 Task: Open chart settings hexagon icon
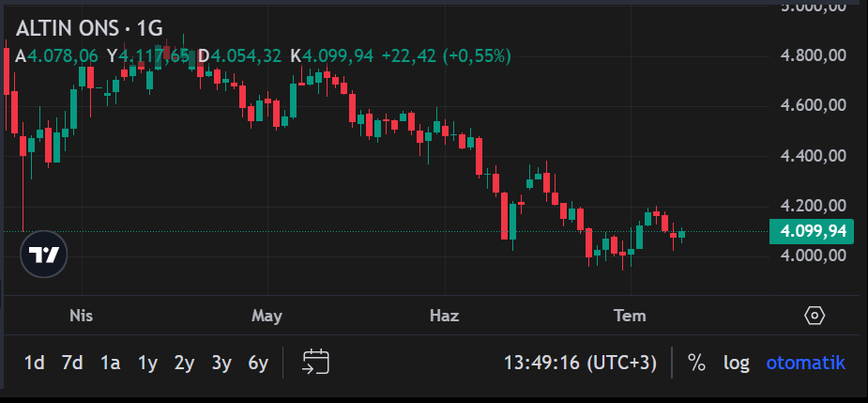click(x=815, y=316)
